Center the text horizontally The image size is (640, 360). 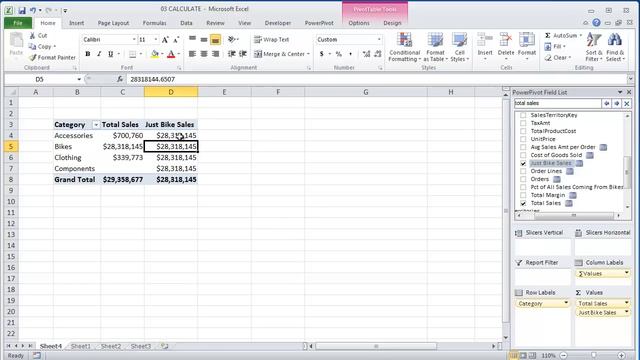coord(204,54)
